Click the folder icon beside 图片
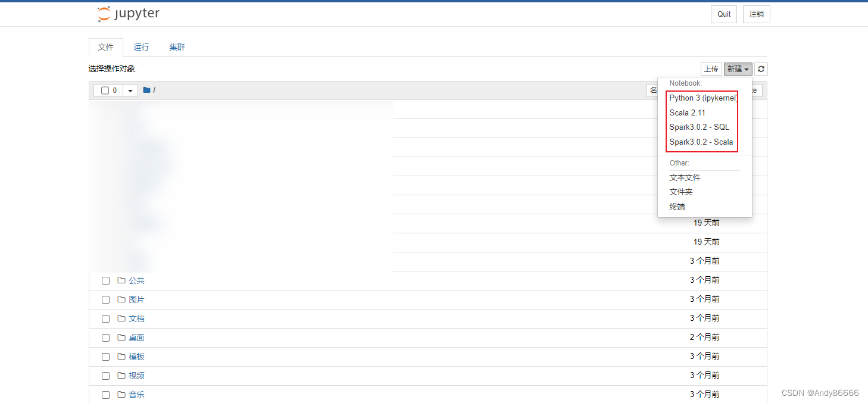 (121, 299)
